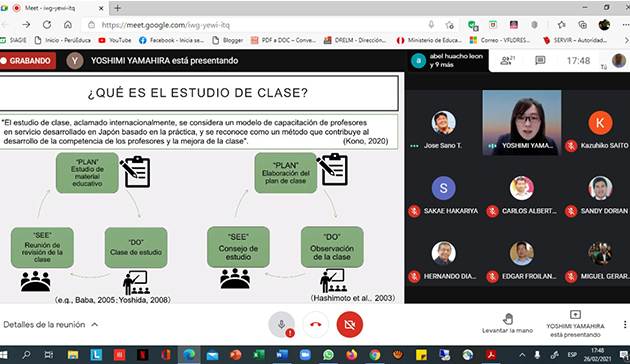
Task: Open Inicio - PerúEduca bookmark
Action: [x=63, y=40]
